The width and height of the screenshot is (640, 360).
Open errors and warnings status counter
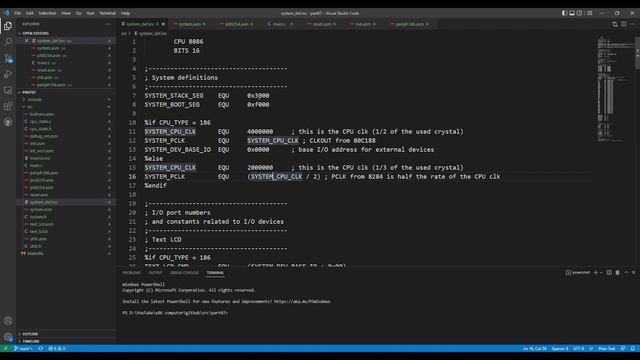[x=57, y=348]
